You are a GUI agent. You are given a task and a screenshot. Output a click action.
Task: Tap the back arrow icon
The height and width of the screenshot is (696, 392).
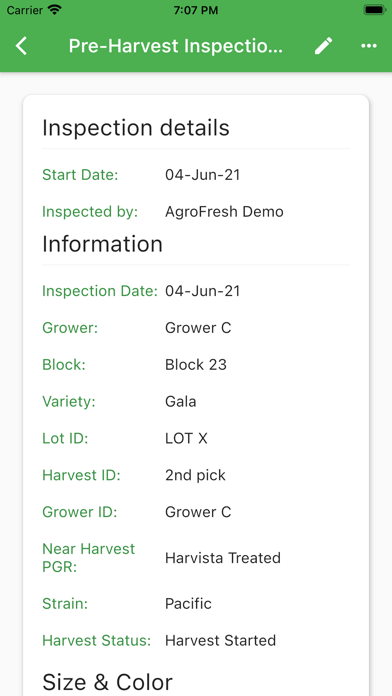21,46
